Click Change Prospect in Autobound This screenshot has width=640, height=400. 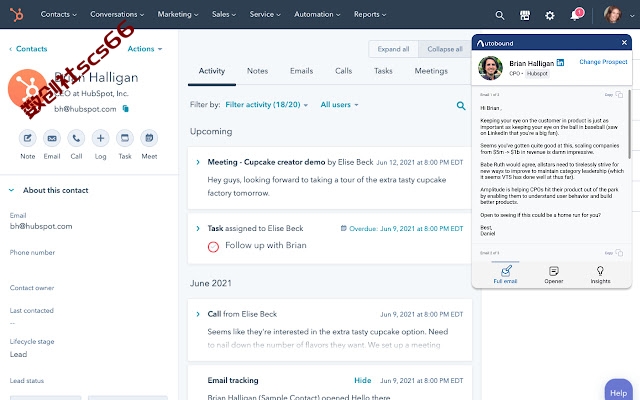pos(603,62)
